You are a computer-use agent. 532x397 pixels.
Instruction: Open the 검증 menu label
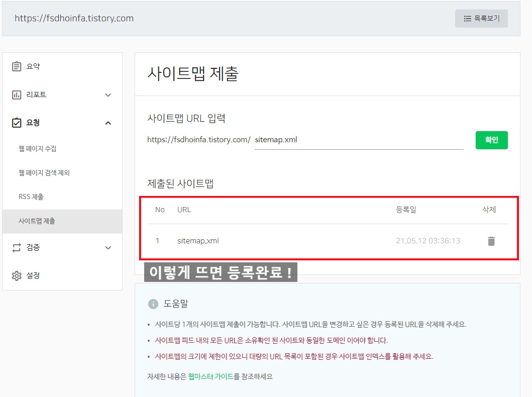[33, 247]
